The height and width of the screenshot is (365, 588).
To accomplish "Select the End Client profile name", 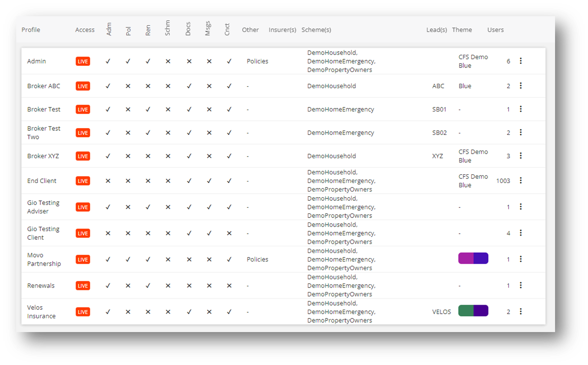I will (x=42, y=181).
